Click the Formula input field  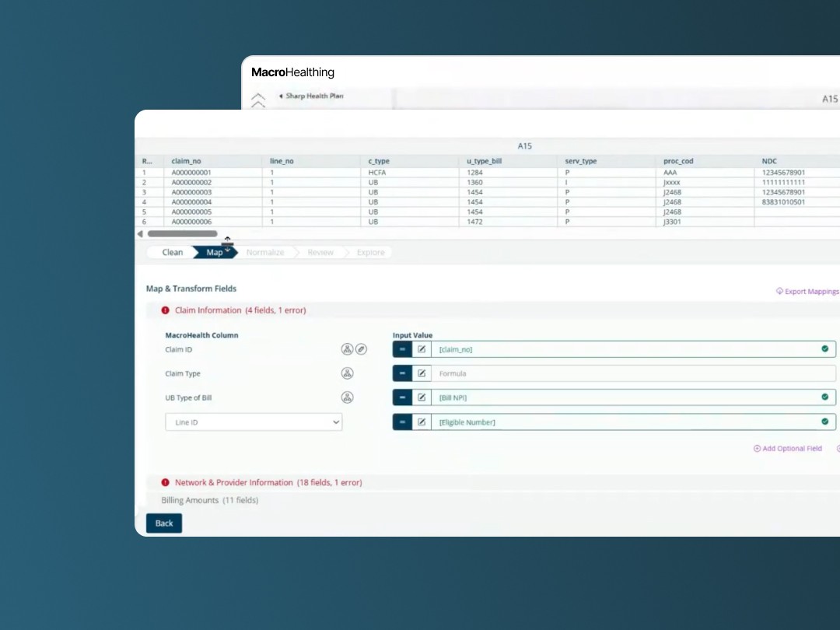[634, 373]
